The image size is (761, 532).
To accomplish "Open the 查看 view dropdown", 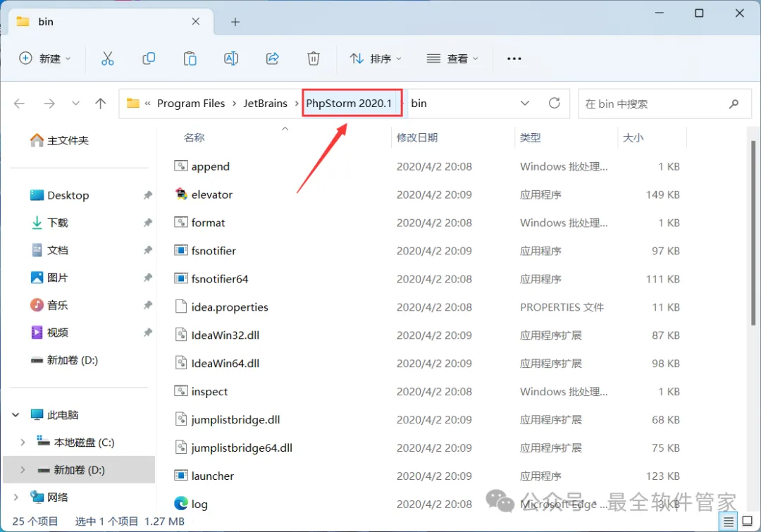I will pos(452,58).
